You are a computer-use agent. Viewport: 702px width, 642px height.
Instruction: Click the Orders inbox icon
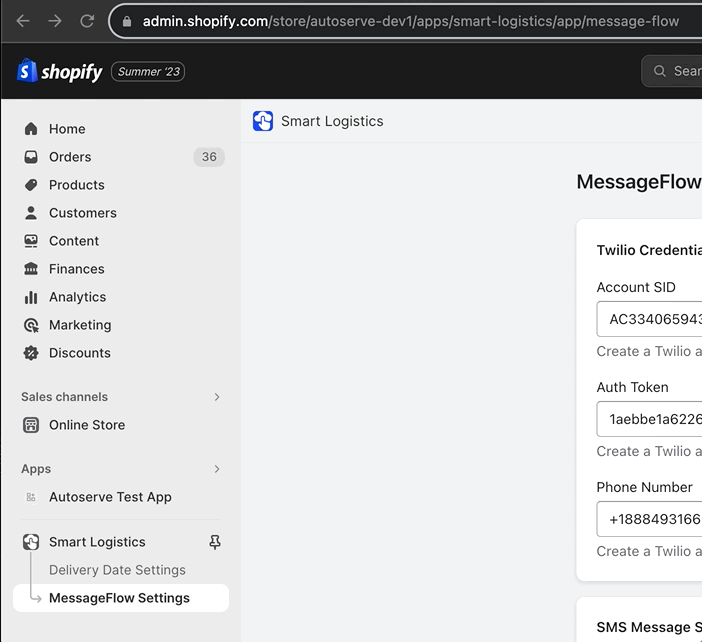click(x=31, y=157)
